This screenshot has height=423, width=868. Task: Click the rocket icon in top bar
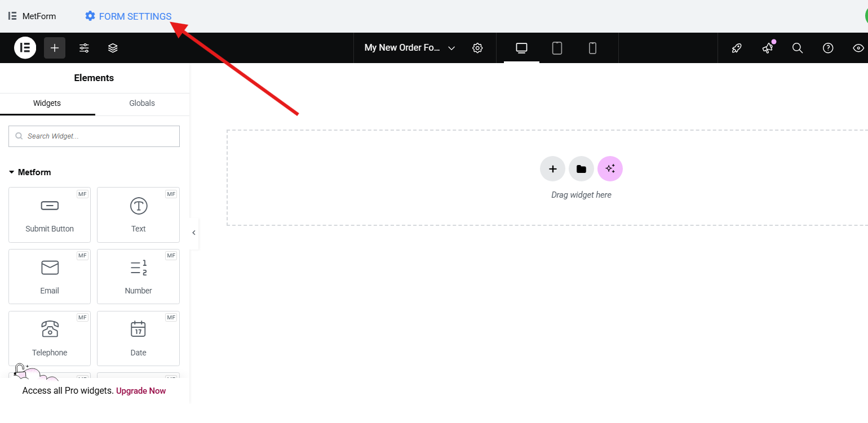click(x=737, y=48)
